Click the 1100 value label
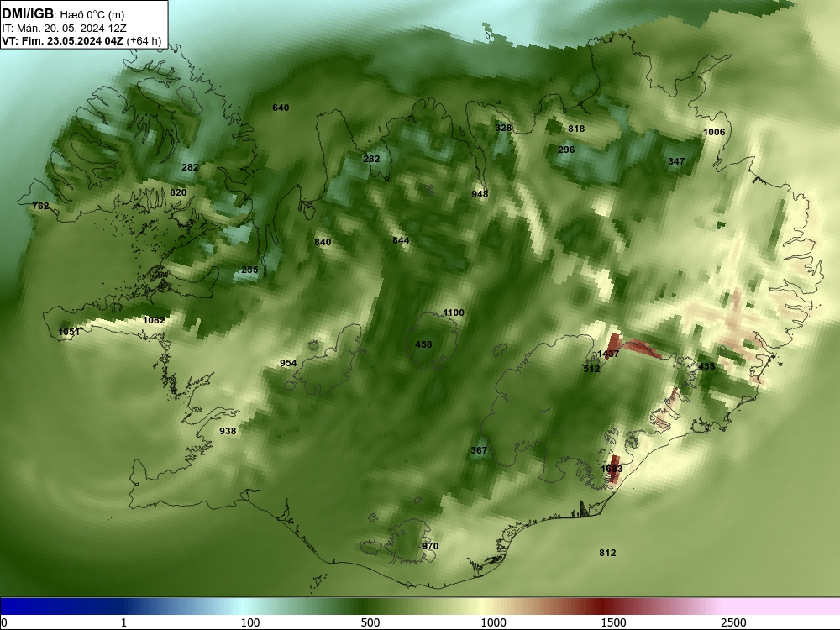The width and height of the screenshot is (840, 630). (454, 312)
